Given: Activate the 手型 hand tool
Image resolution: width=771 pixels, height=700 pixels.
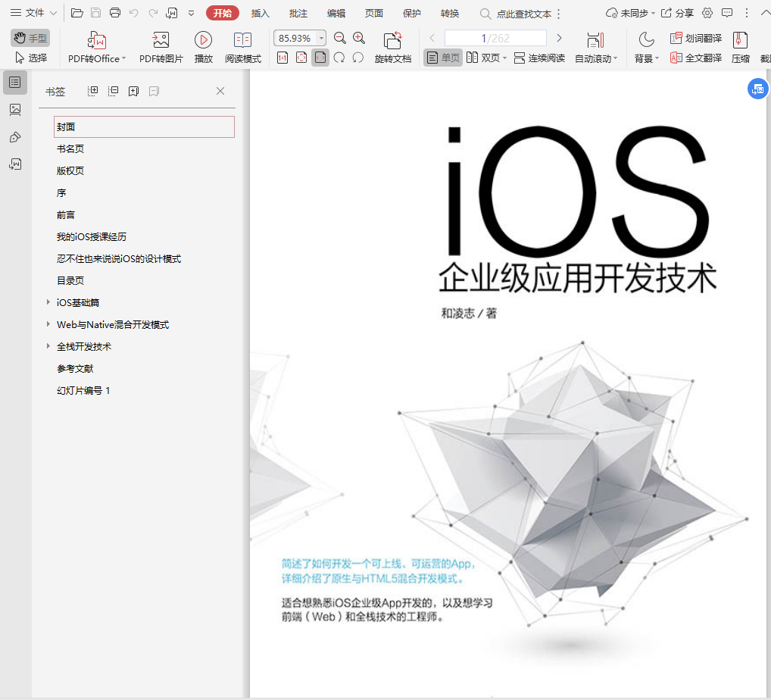Looking at the screenshot, I should click(30, 38).
